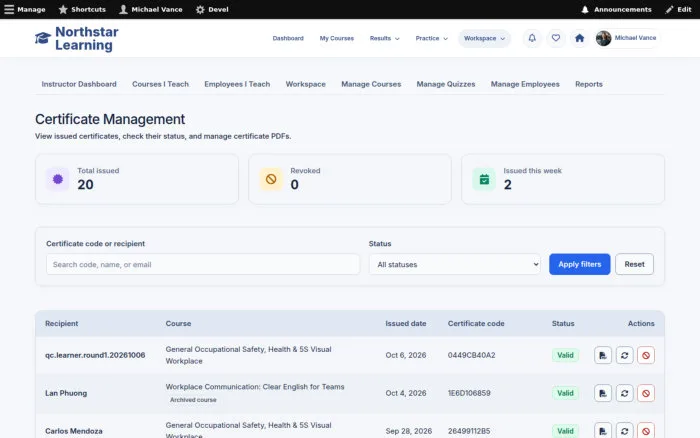This screenshot has height=438, width=700.
Task: Switch to Instructor Dashboard tab
Action: (79, 84)
